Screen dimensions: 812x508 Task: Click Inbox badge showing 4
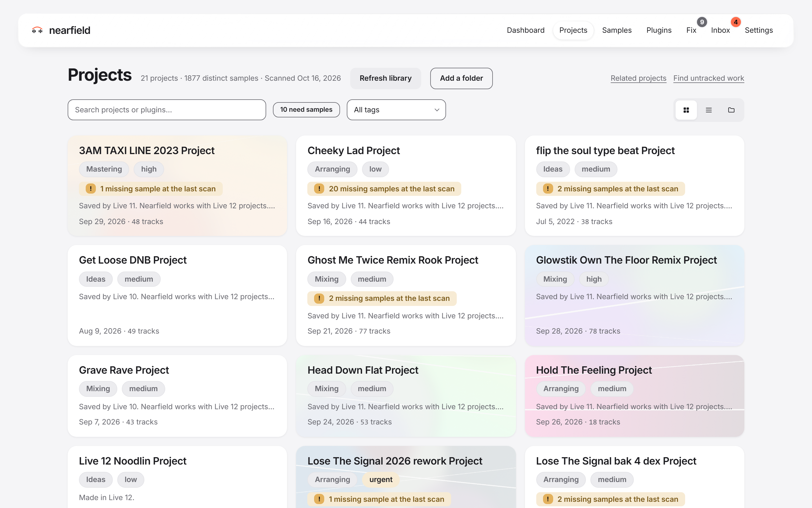[736, 22]
